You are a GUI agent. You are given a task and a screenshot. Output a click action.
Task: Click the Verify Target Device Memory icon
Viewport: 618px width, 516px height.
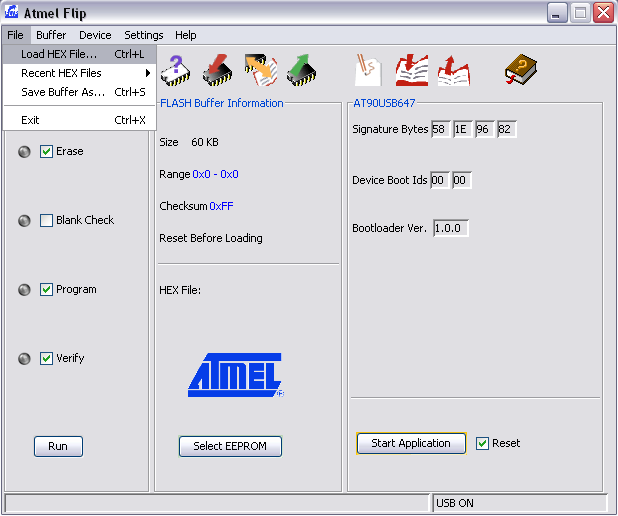261,70
